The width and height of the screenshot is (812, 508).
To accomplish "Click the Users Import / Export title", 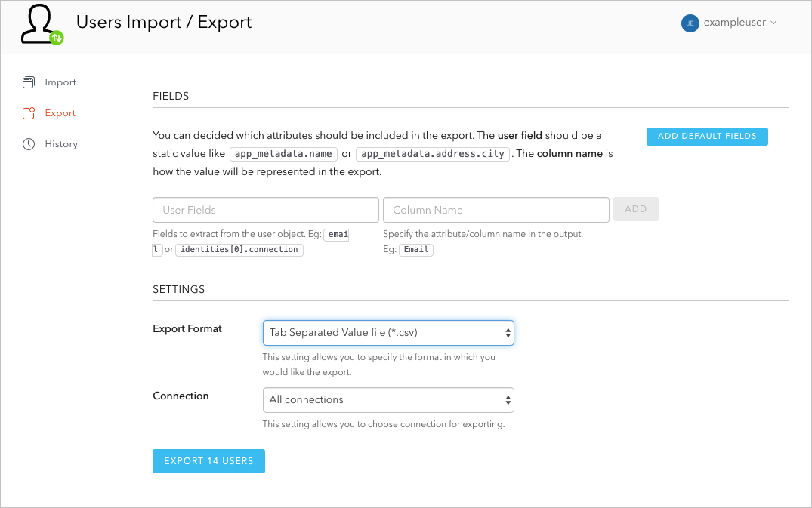I will click(164, 22).
